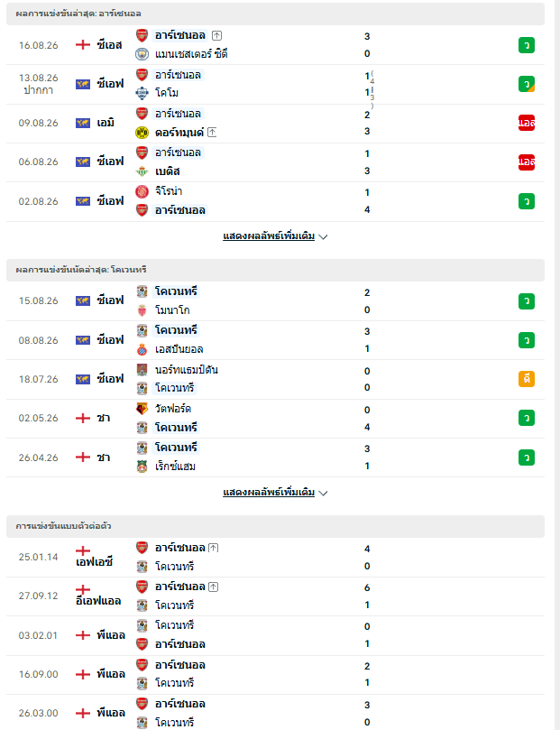Click orange draw badge for Northampton match
Screen dimensions: 560x730
point(527,379)
